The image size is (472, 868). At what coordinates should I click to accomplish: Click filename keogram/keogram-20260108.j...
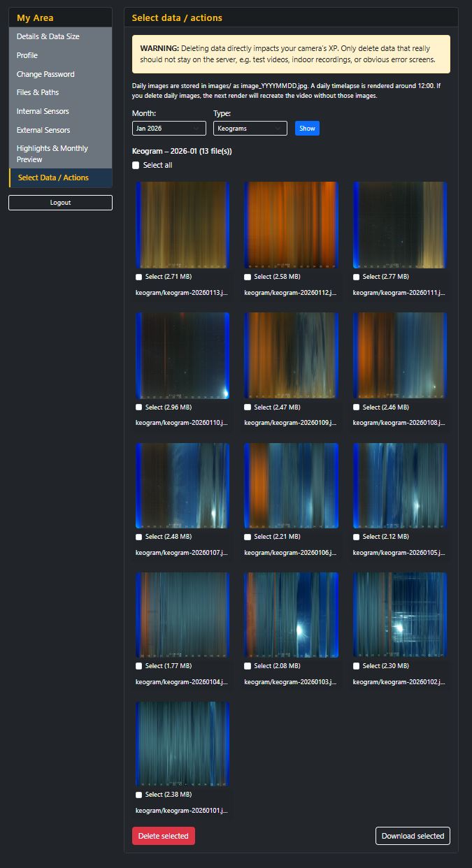point(399,423)
